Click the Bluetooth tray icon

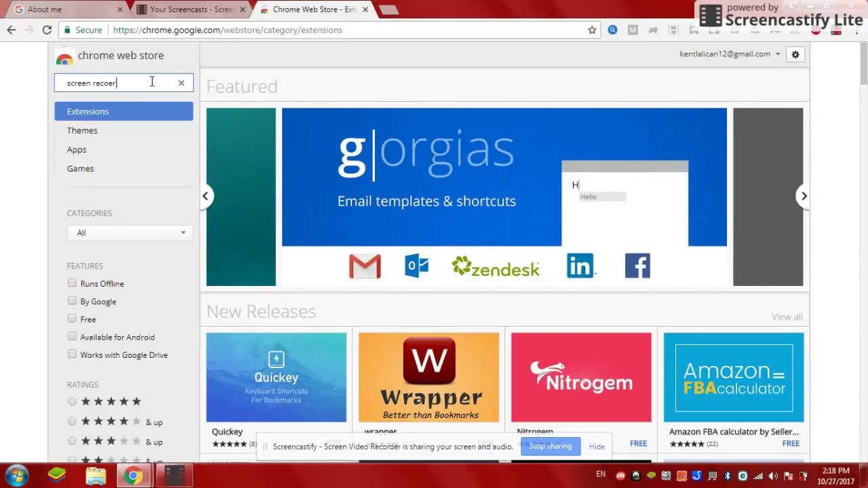pos(727,476)
